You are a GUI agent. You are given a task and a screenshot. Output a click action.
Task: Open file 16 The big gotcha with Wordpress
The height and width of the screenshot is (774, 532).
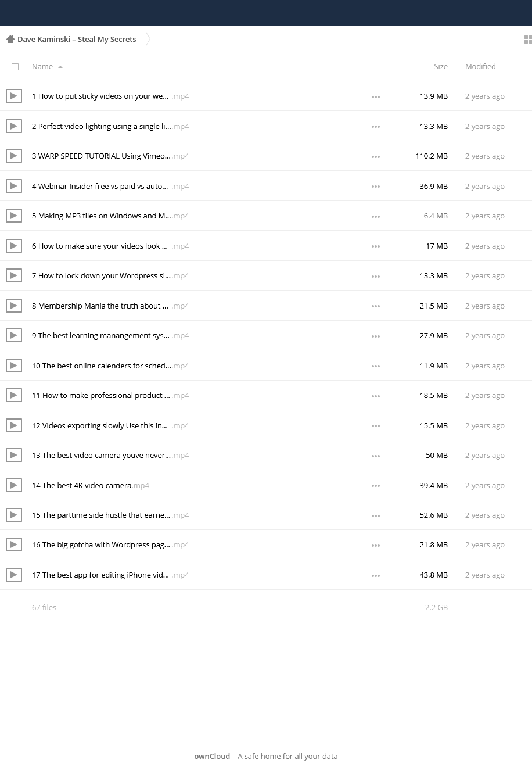pos(110,544)
